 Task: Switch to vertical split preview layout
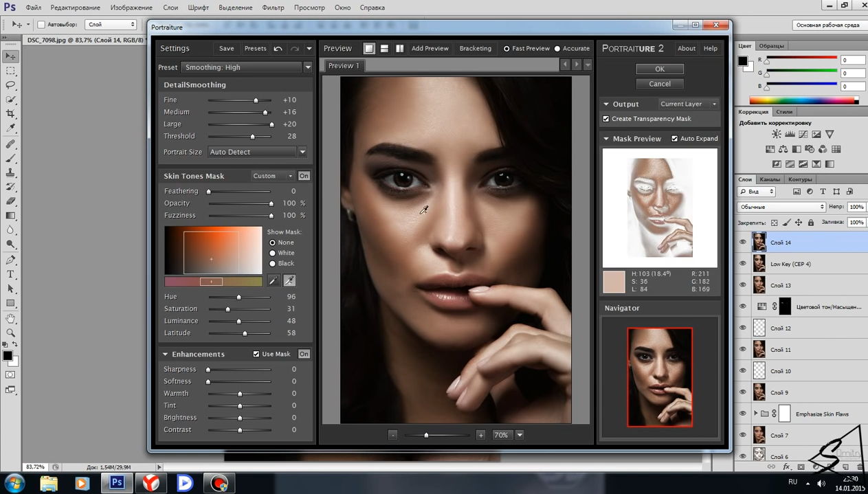(399, 49)
